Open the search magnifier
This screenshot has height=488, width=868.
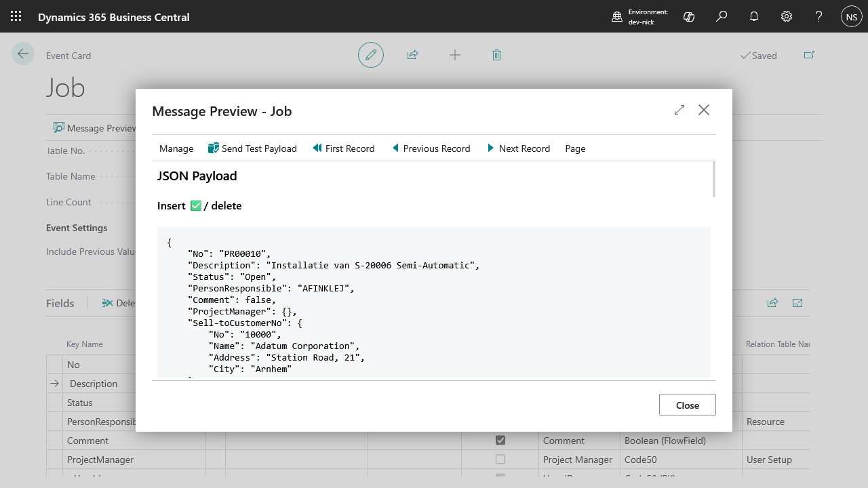[x=722, y=16]
